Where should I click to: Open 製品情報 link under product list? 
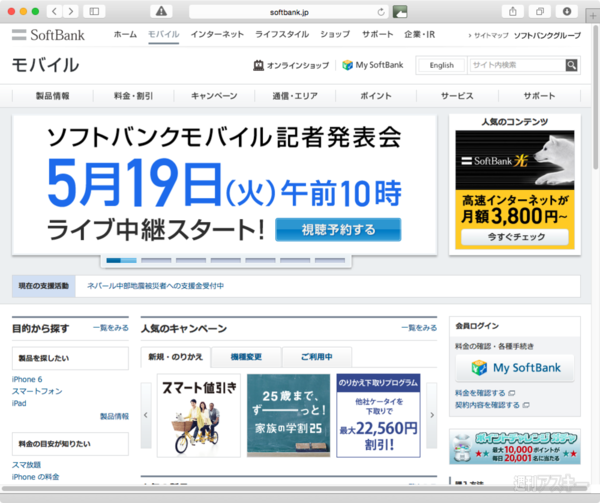point(114,416)
